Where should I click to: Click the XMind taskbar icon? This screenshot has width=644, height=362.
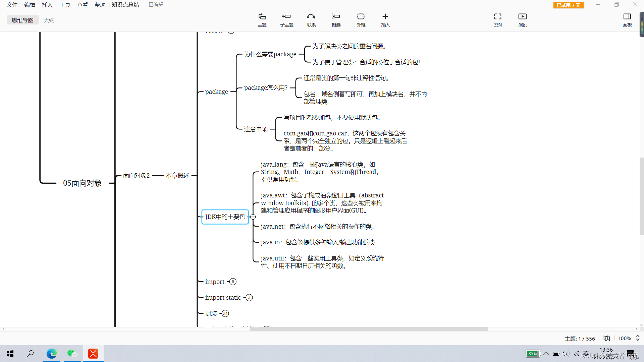click(x=93, y=354)
